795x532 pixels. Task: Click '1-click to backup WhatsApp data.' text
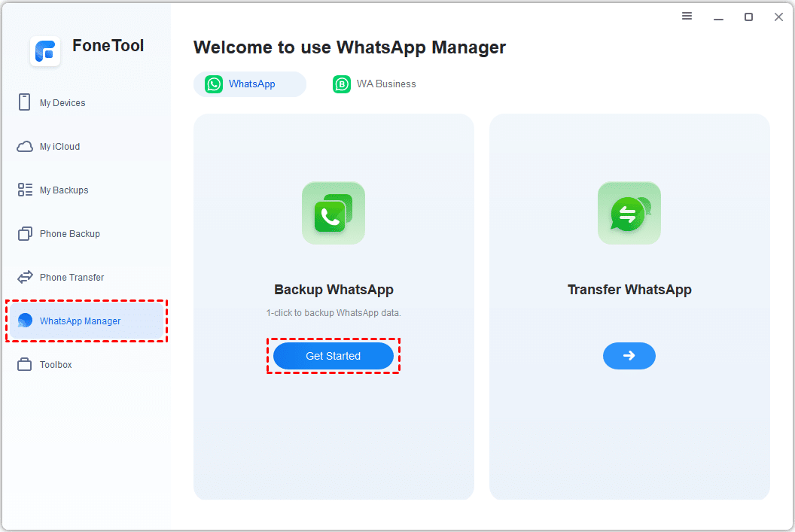pyautogui.click(x=334, y=312)
